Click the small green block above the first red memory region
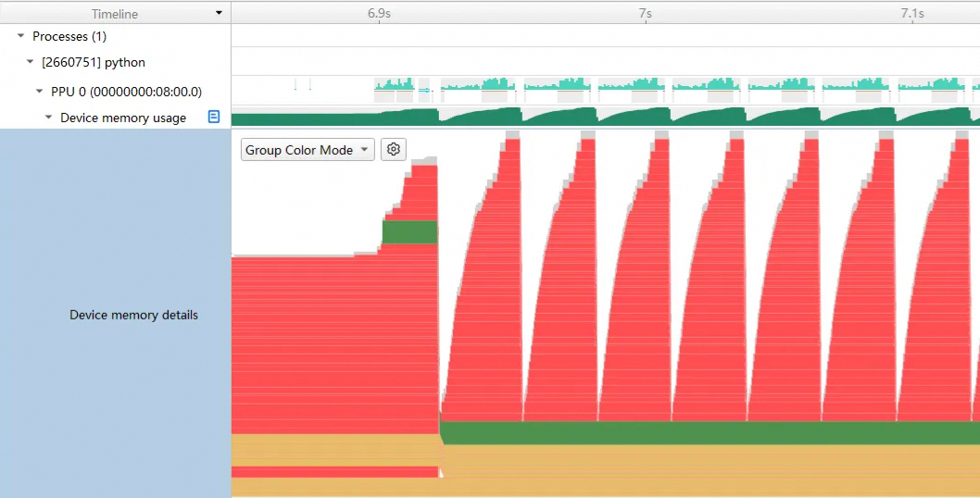 point(409,231)
